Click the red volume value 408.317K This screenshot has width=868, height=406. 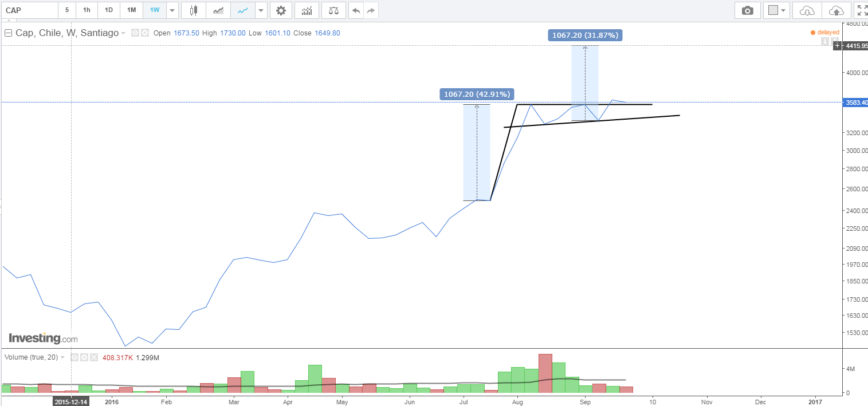(x=118, y=357)
